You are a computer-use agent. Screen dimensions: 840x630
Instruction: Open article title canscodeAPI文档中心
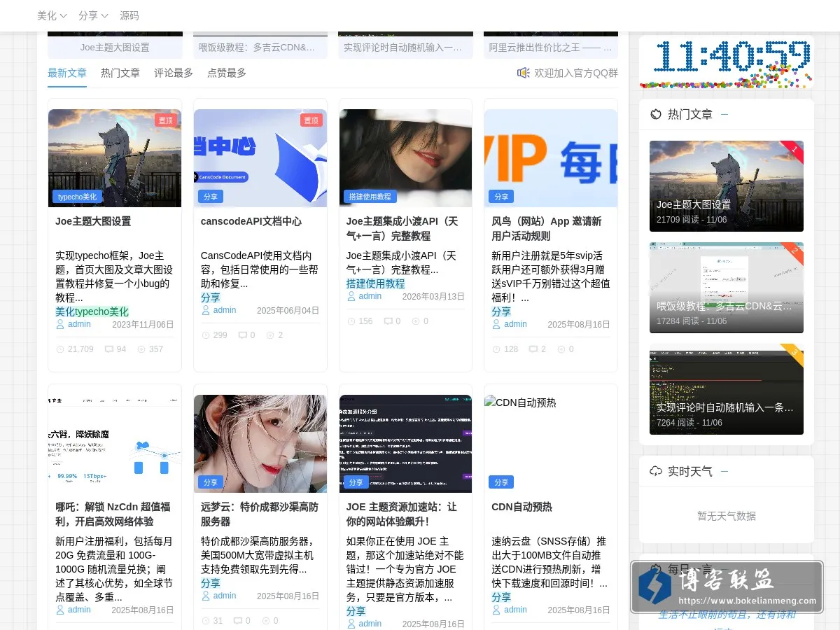click(x=251, y=221)
